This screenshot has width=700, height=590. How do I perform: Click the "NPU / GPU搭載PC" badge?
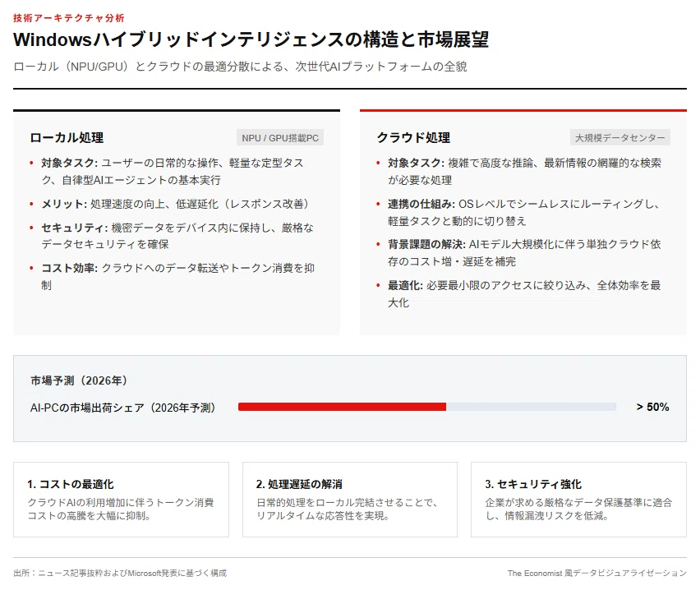coord(280,138)
